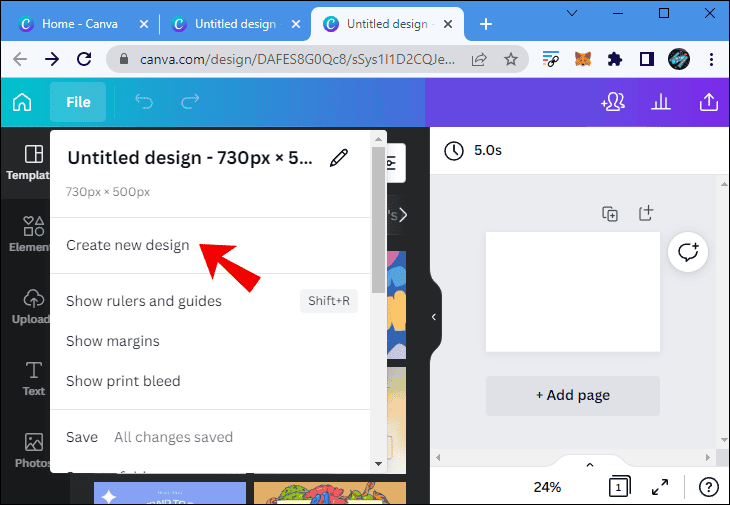Enable Show print bleed

(123, 381)
